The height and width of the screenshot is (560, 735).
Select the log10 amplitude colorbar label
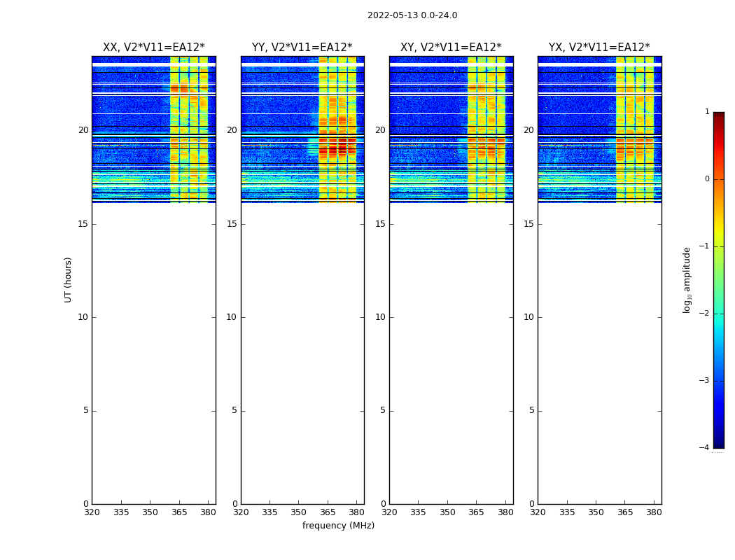pyautogui.click(x=687, y=279)
